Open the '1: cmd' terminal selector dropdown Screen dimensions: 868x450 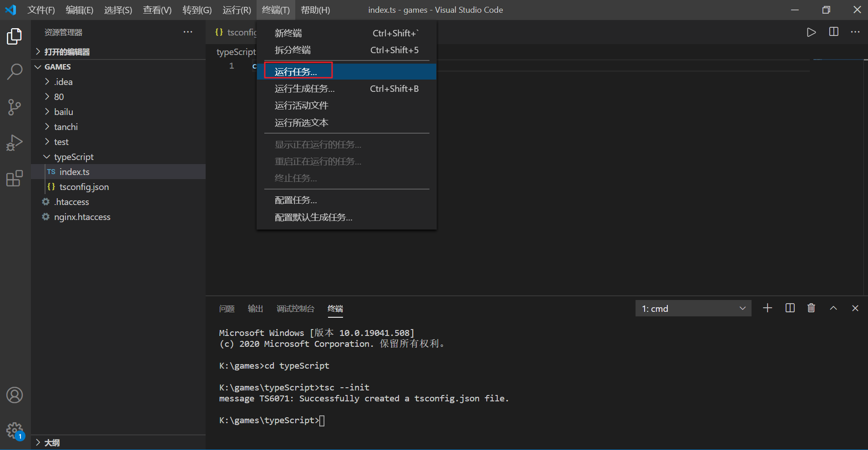coord(692,308)
